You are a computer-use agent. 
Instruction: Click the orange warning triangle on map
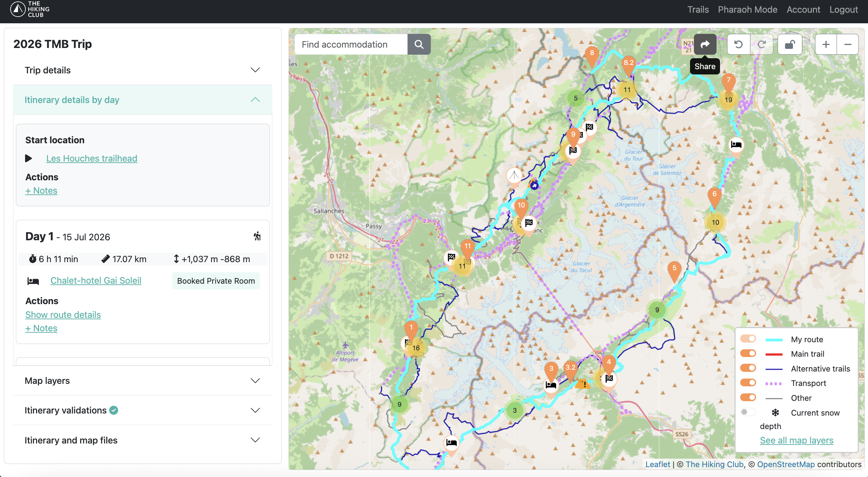pos(583,384)
